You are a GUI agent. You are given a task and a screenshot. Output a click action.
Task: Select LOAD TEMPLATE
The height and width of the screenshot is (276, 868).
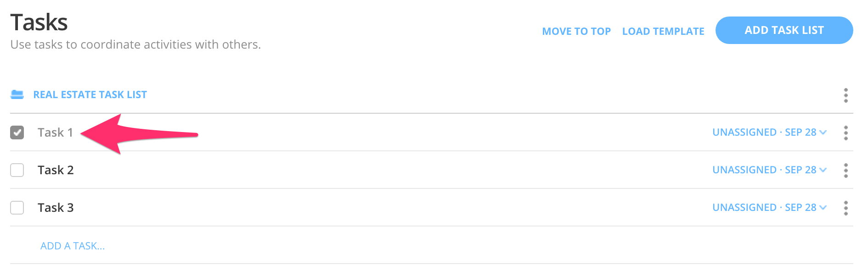(663, 31)
